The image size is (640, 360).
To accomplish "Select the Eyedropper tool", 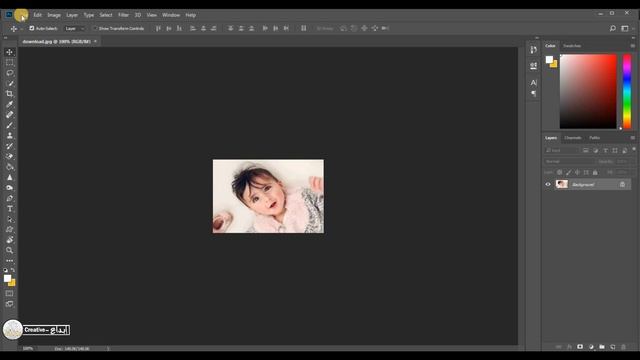I will click(x=9, y=104).
